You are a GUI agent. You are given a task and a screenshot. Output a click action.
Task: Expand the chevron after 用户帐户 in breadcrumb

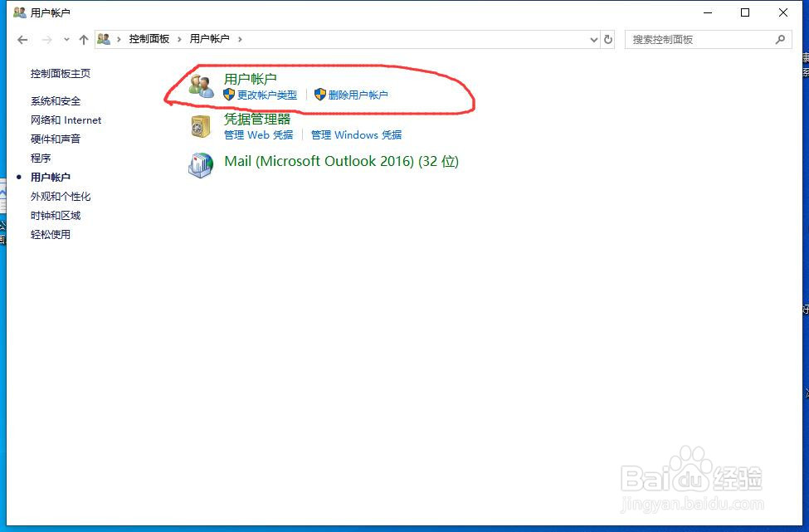(x=239, y=38)
